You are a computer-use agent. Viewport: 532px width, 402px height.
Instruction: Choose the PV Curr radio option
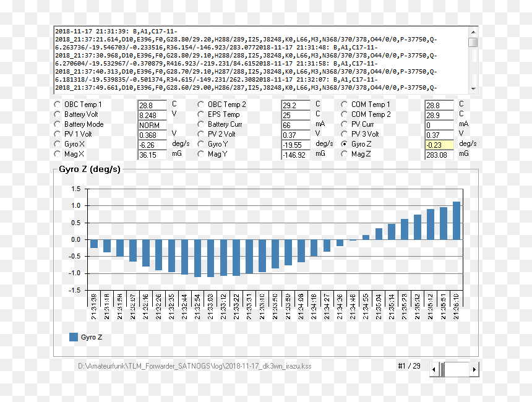click(345, 124)
